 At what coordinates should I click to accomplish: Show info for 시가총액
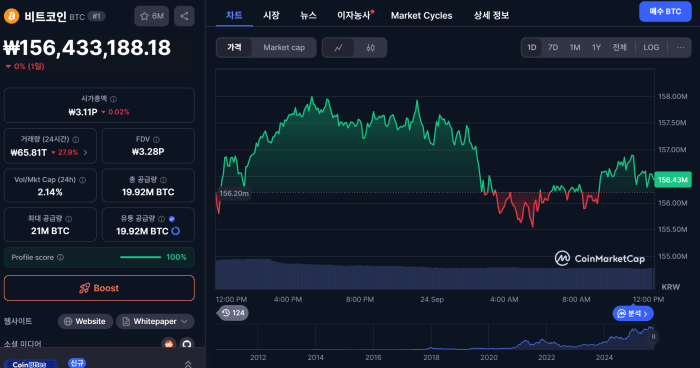(x=113, y=99)
